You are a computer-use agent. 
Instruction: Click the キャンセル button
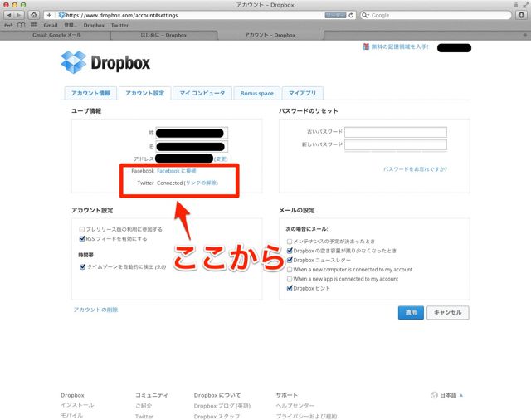coord(448,312)
